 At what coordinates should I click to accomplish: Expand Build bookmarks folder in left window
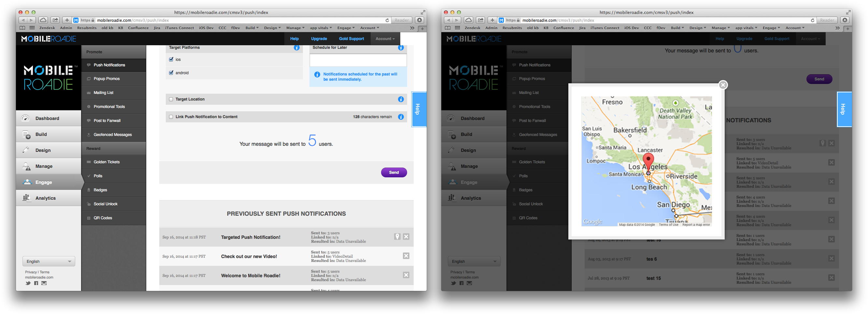[x=252, y=28]
